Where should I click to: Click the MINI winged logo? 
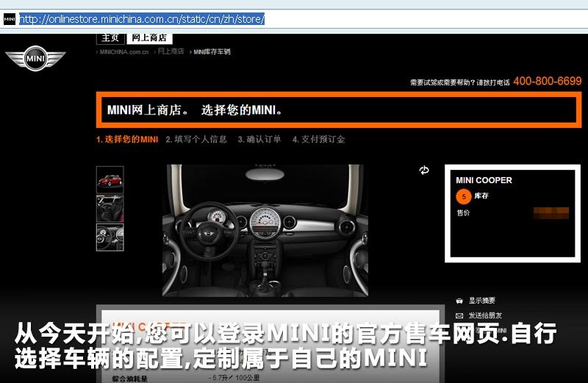click(35, 58)
